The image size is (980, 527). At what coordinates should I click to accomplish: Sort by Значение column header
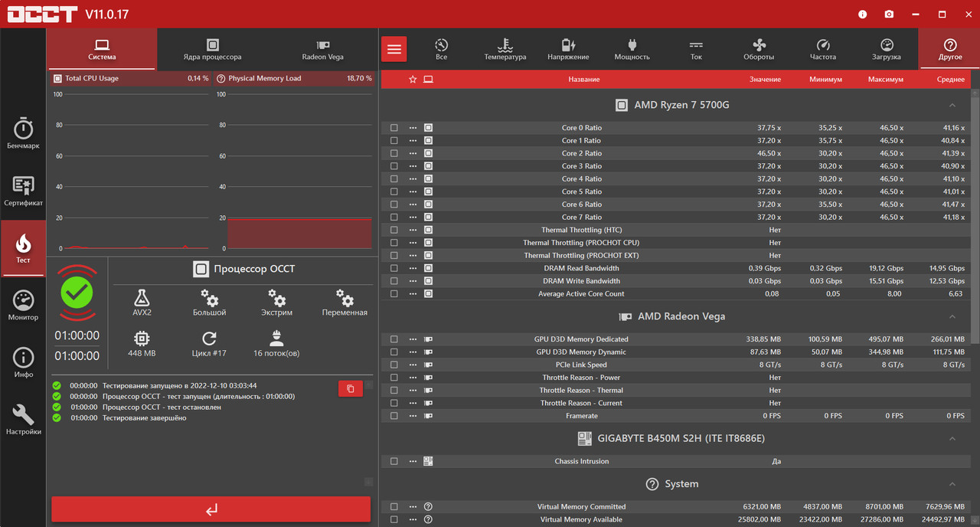[765, 80]
